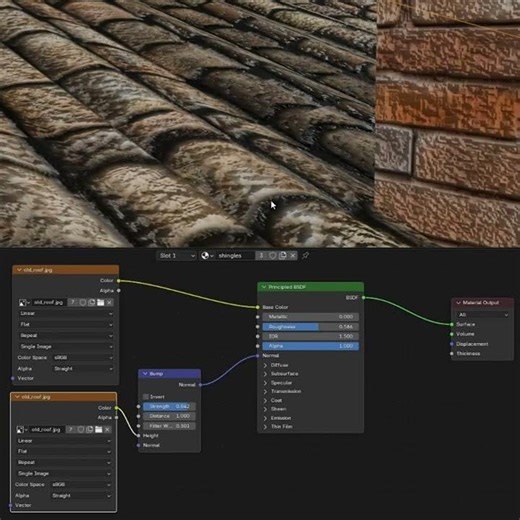Collapse the old_roof.jpg node feeding Bump Height
520x520 pixels.
coord(17,397)
